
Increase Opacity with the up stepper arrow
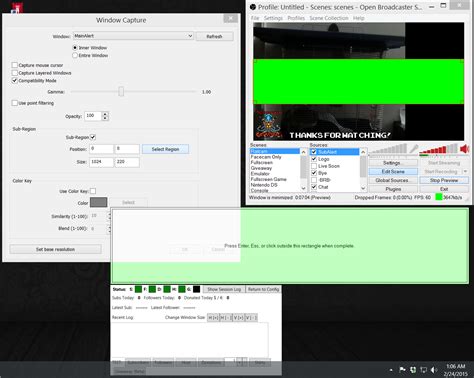[105, 114]
